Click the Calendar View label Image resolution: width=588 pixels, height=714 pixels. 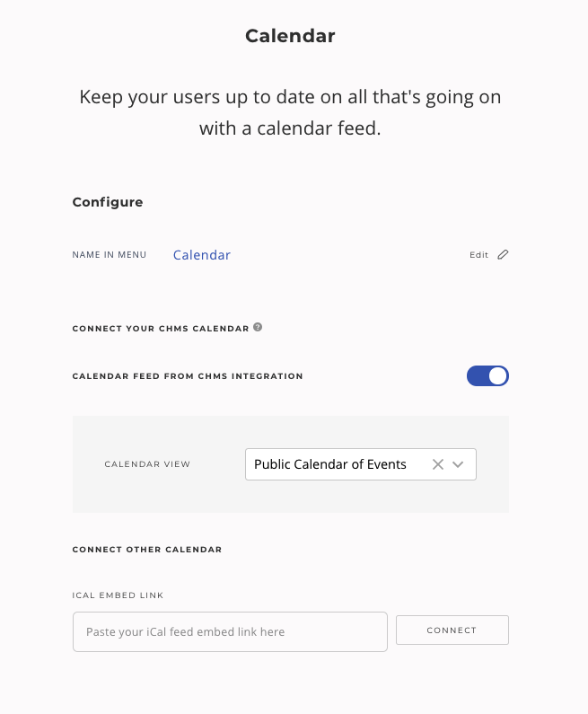tap(147, 464)
